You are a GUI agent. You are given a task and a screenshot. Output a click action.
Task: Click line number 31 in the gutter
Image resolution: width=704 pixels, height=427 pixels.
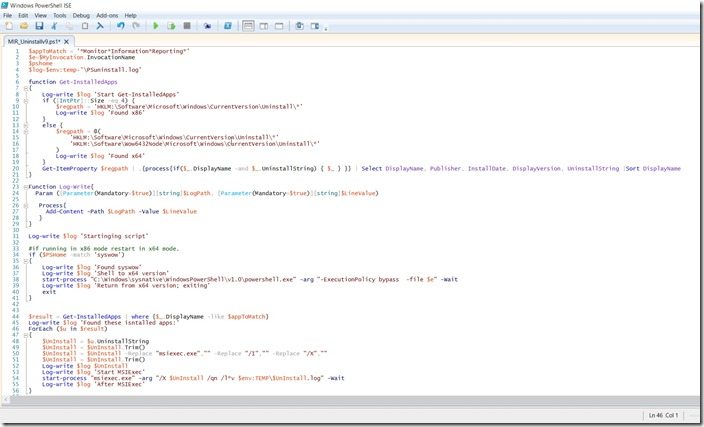point(16,236)
